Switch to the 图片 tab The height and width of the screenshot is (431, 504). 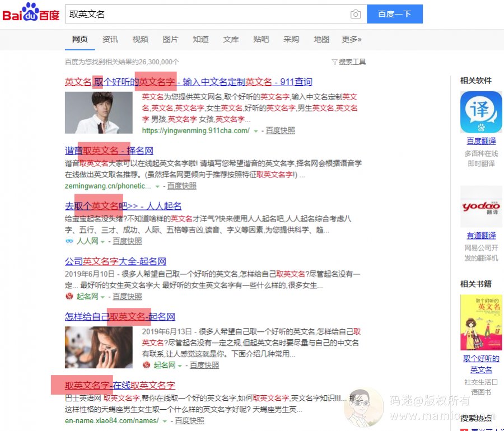[x=170, y=39]
